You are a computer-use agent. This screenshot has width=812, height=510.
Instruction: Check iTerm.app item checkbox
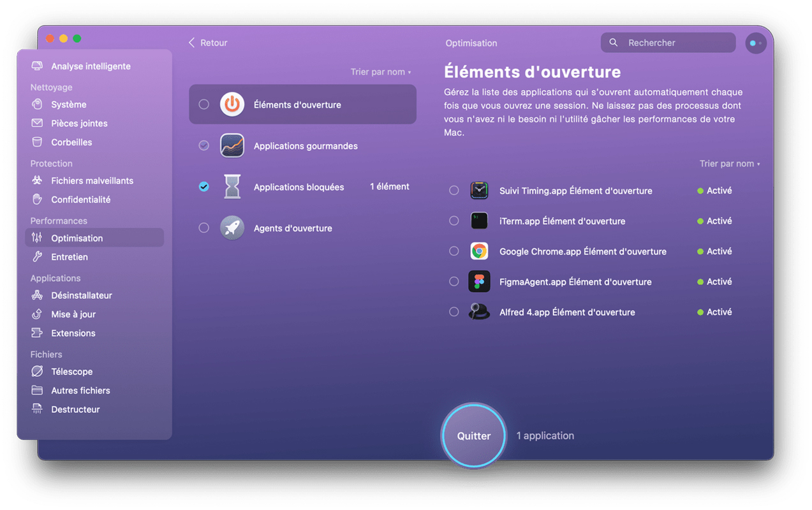[x=454, y=221]
